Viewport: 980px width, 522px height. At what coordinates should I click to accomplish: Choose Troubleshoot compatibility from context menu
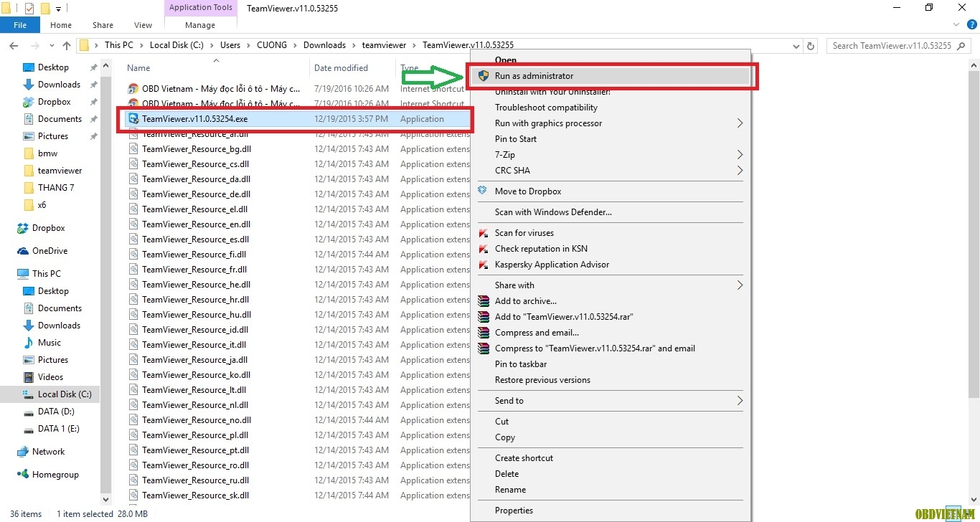(x=546, y=108)
